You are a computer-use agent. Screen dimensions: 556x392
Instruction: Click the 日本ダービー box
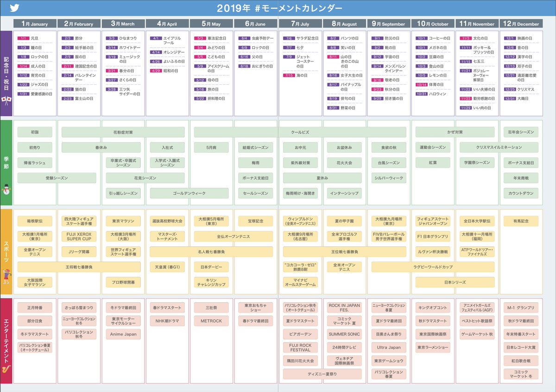[x=211, y=267]
